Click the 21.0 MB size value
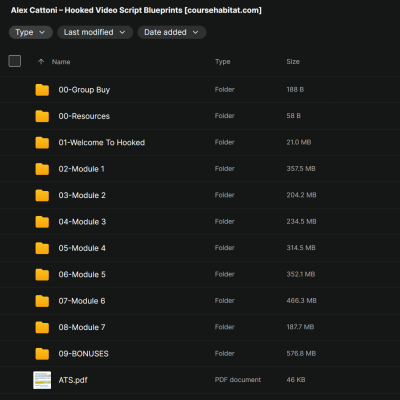Screen dimensions: 400x400 299,142
